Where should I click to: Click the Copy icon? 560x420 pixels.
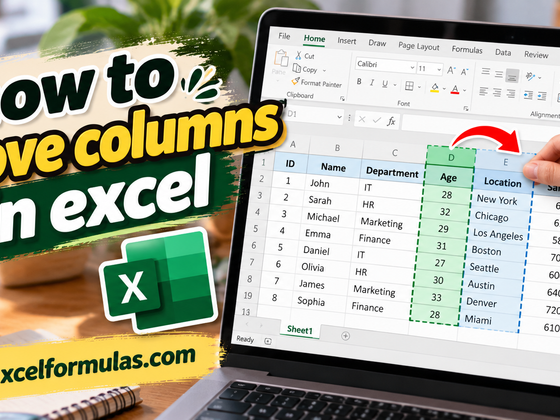coord(296,68)
